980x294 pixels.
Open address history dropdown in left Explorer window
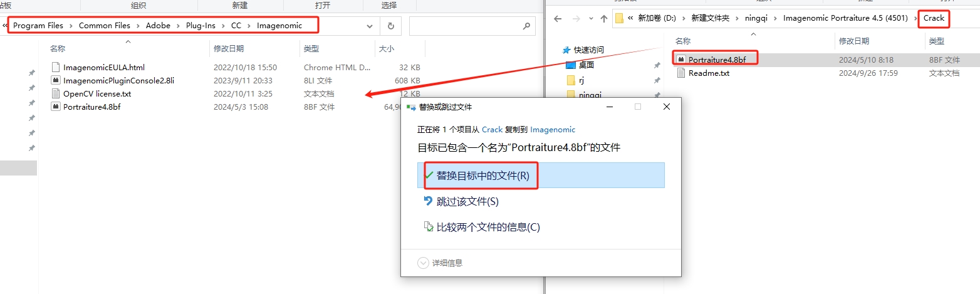(x=369, y=26)
